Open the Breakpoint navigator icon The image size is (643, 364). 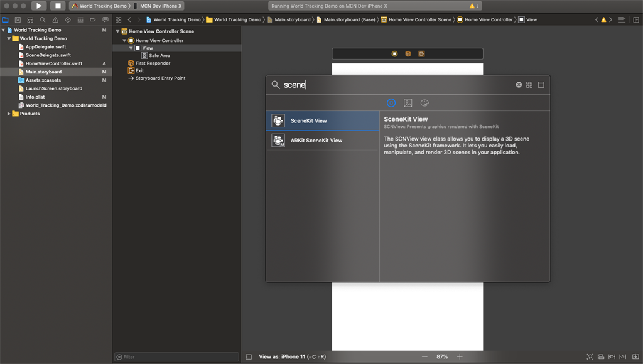coord(93,19)
